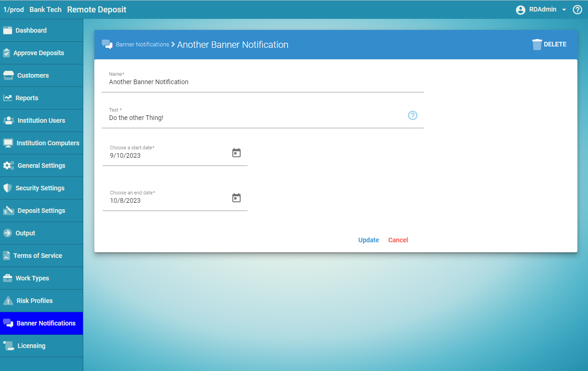Click the trash can delete icon

[537, 45]
